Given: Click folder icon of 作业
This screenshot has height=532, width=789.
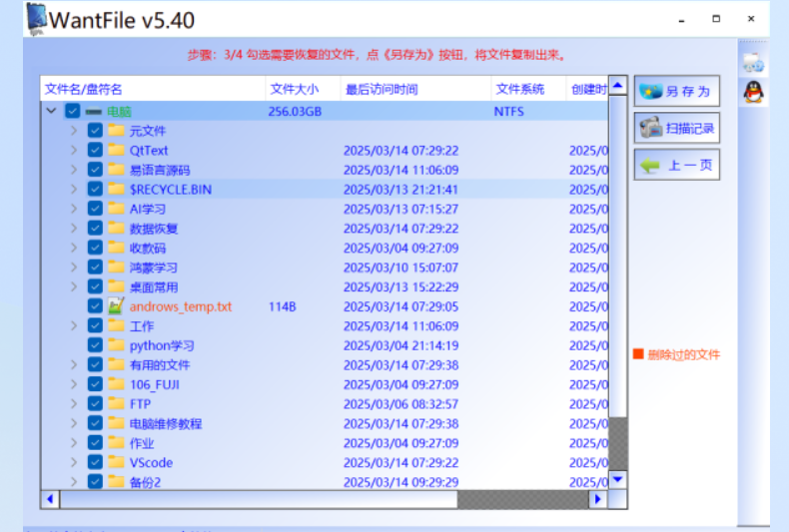Looking at the screenshot, I should (x=116, y=443).
